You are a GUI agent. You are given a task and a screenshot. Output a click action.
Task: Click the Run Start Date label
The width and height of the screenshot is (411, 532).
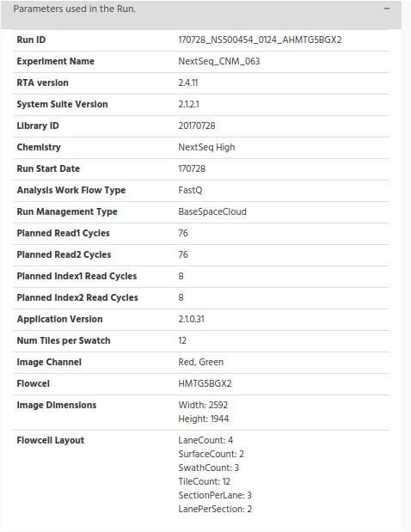(x=48, y=168)
